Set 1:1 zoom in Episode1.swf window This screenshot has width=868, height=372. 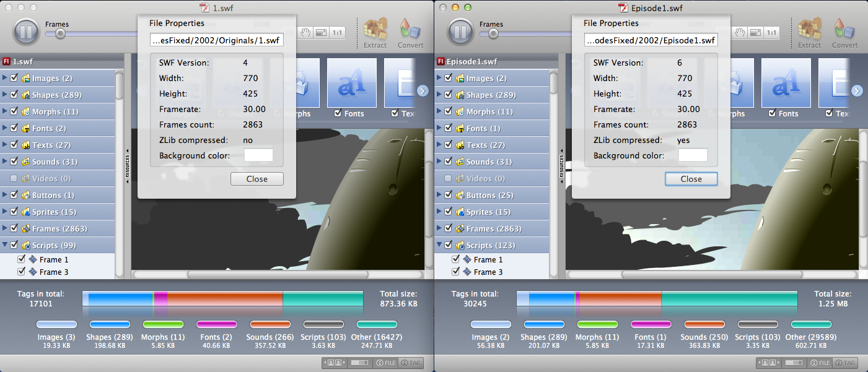click(x=772, y=32)
